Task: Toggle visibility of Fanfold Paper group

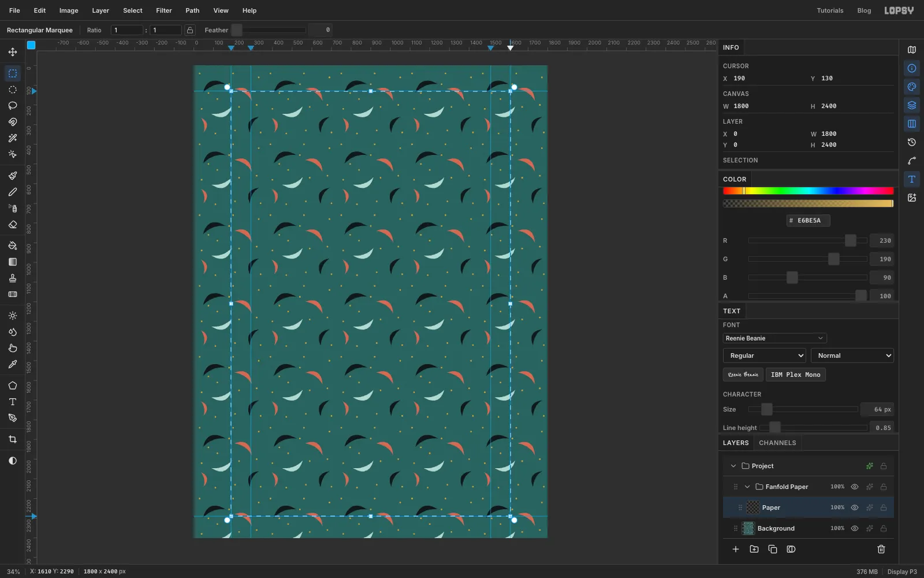Action: tap(855, 487)
